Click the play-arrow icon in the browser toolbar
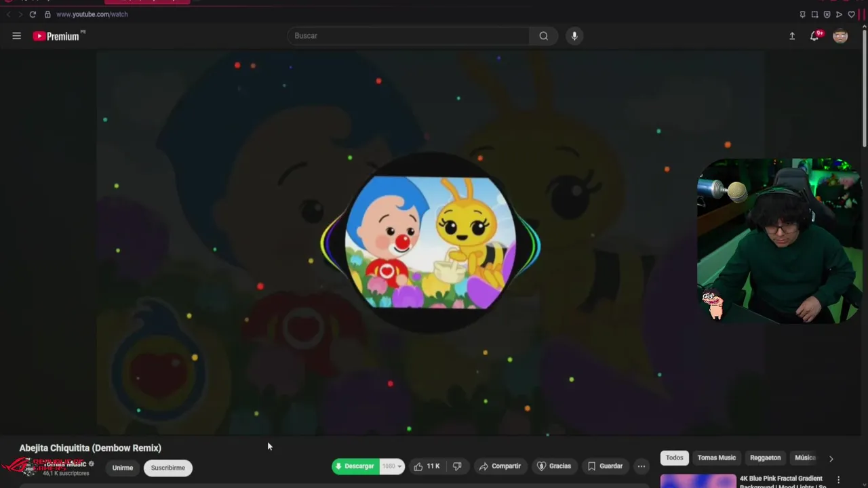Screen dimensions: 868x488 point(839,14)
